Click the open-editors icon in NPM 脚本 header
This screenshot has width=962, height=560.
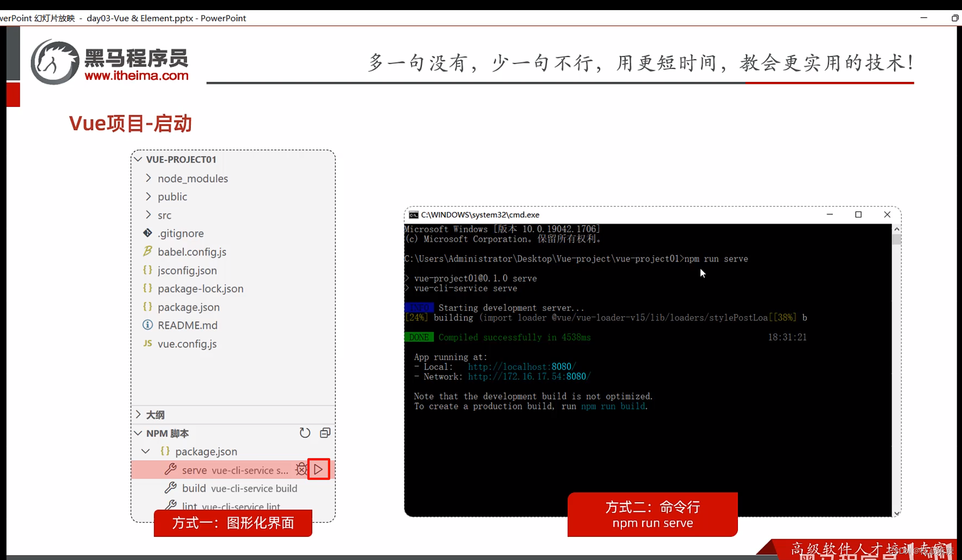[x=325, y=433]
